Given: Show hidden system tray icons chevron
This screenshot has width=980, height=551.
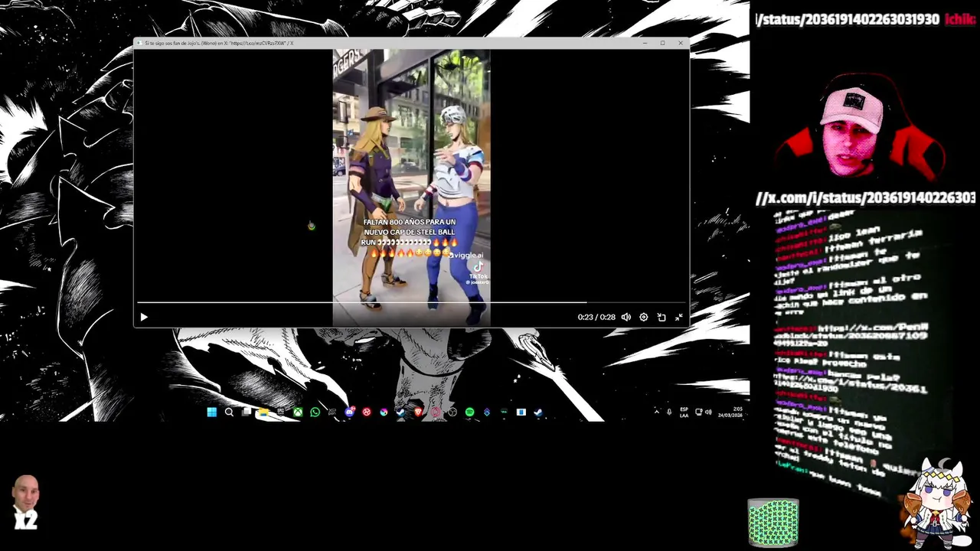Looking at the screenshot, I should (x=657, y=412).
